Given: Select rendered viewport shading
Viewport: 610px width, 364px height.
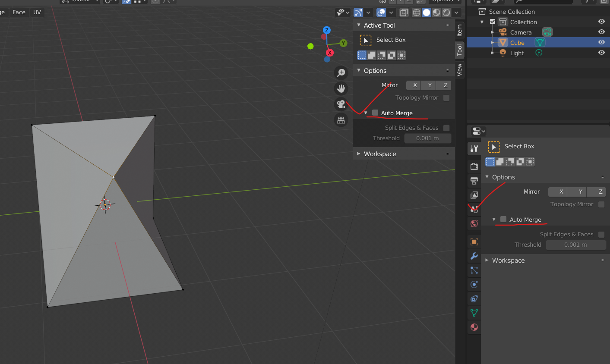Looking at the screenshot, I should point(446,13).
